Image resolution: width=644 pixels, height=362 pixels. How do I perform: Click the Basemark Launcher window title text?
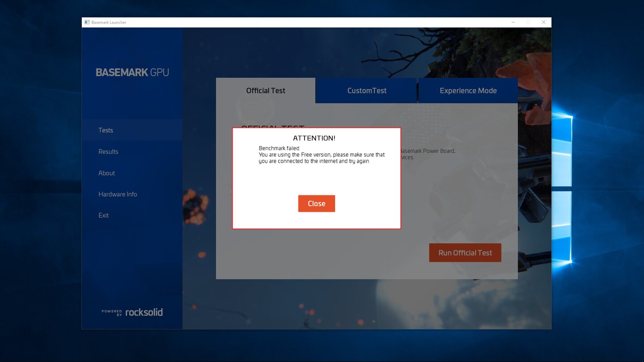tap(109, 22)
